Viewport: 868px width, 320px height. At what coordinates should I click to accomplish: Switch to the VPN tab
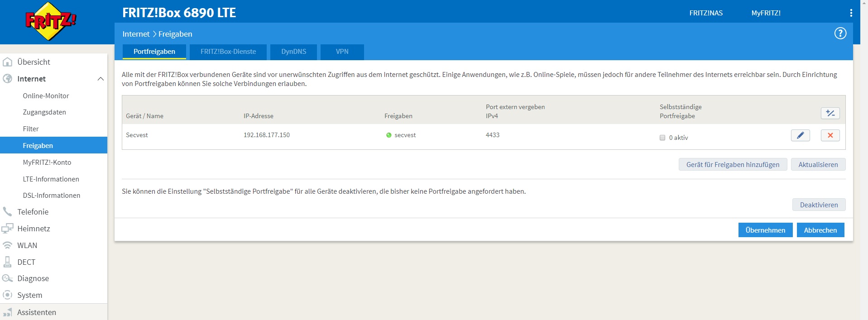tap(342, 52)
